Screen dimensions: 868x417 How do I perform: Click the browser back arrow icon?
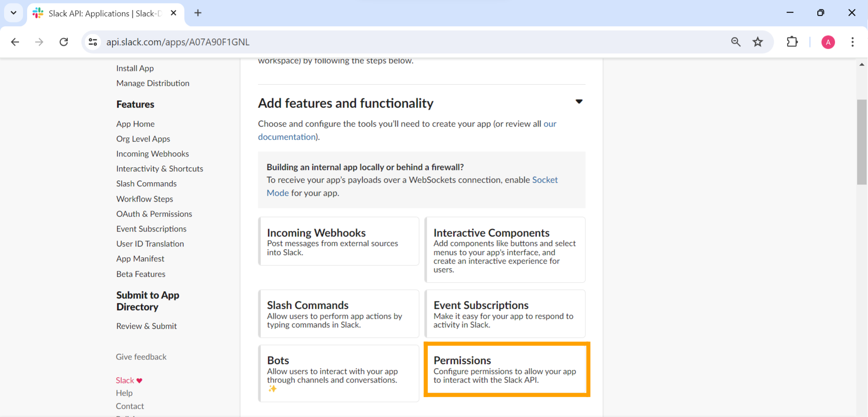click(x=15, y=42)
